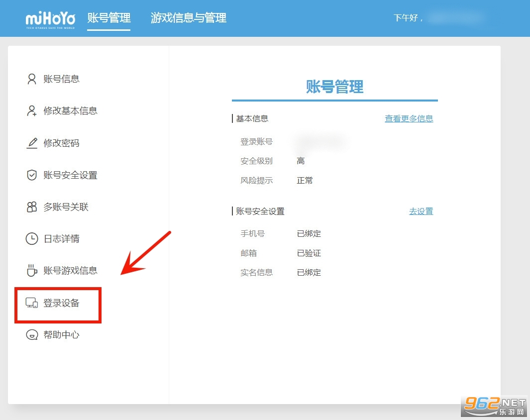
Task: Click the shield icon for 账号安全设置
Action: pos(32,175)
